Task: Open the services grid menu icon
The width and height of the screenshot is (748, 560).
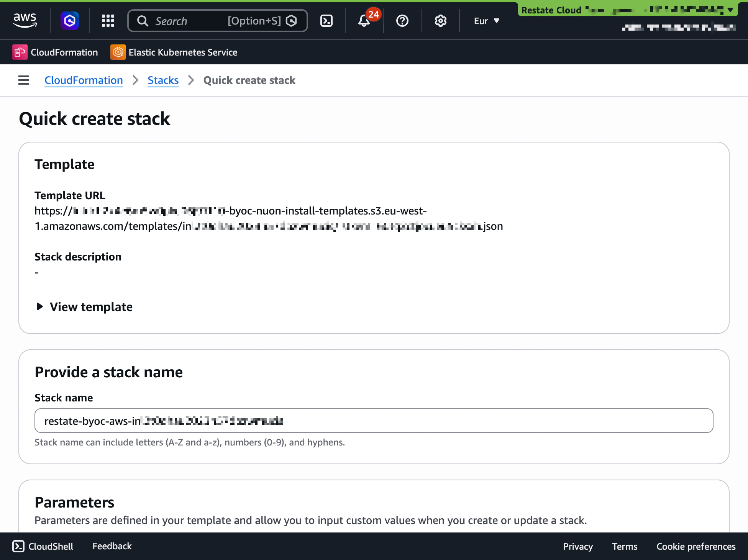Action: pyautogui.click(x=108, y=21)
